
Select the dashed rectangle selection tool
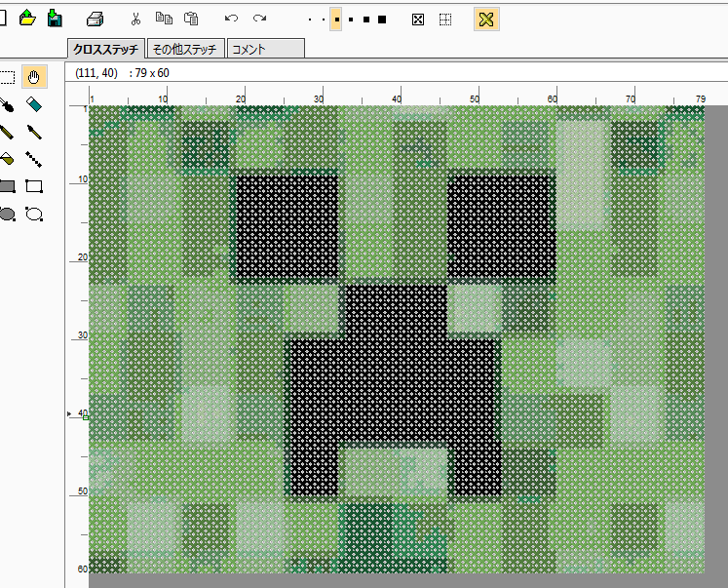point(6,77)
